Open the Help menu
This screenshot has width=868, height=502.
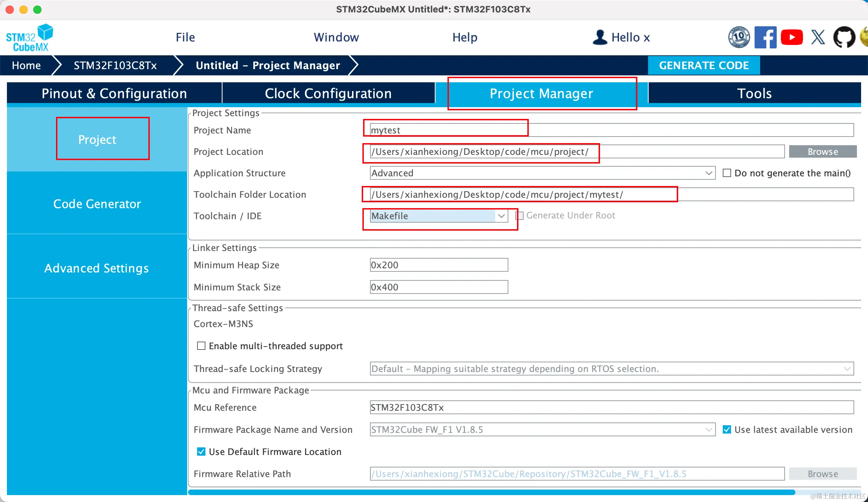tap(465, 37)
